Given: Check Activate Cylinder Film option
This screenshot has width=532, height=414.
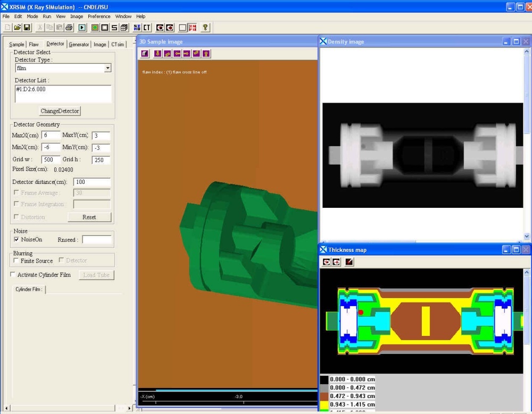Looking at the screenshot, I should 13,275.
